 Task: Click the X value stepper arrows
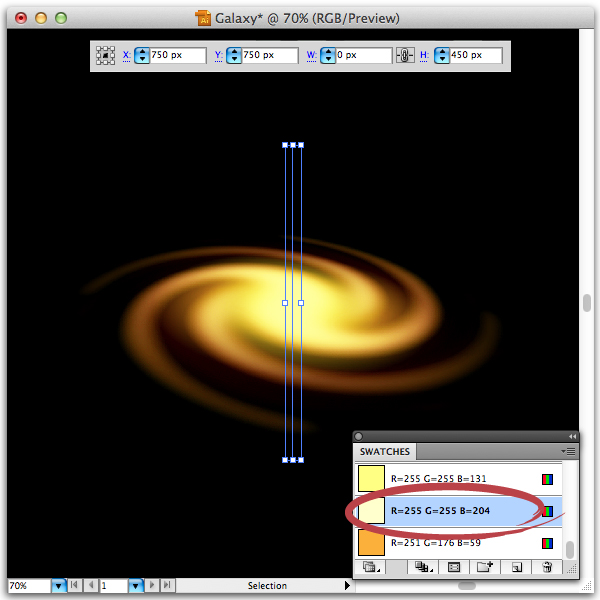pos(142,55)
